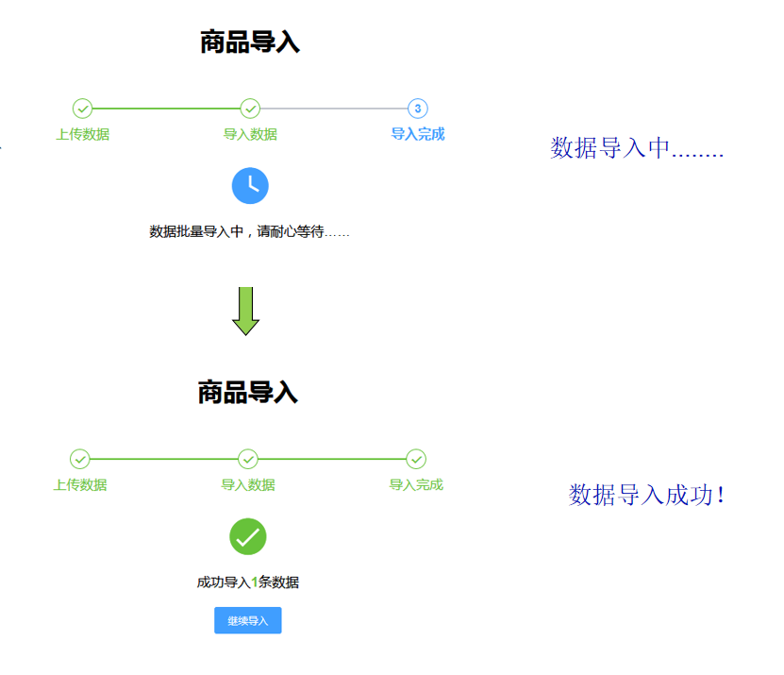This screenshot has width=784, height=675.
Task: Click the large green success checkmark icon
Action: point(248,536)
